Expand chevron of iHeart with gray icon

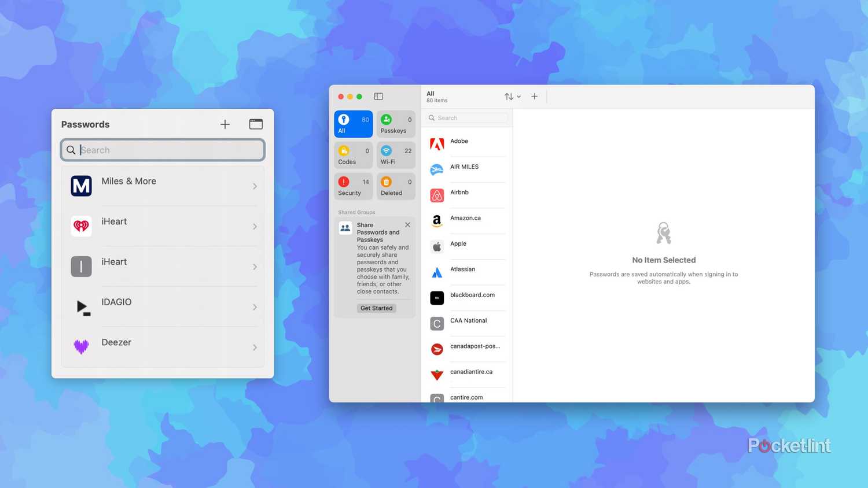click(x=255, y=267)
